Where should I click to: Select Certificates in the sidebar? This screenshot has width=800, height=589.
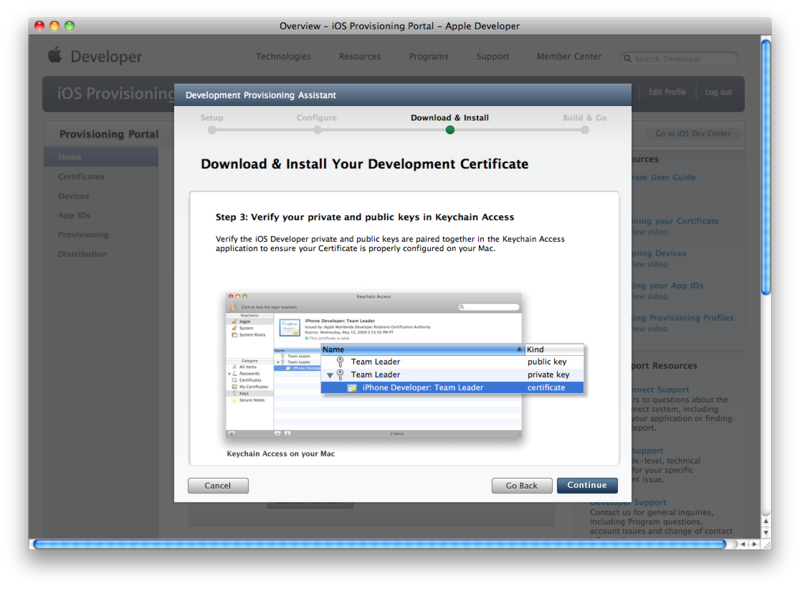(81, 177)
